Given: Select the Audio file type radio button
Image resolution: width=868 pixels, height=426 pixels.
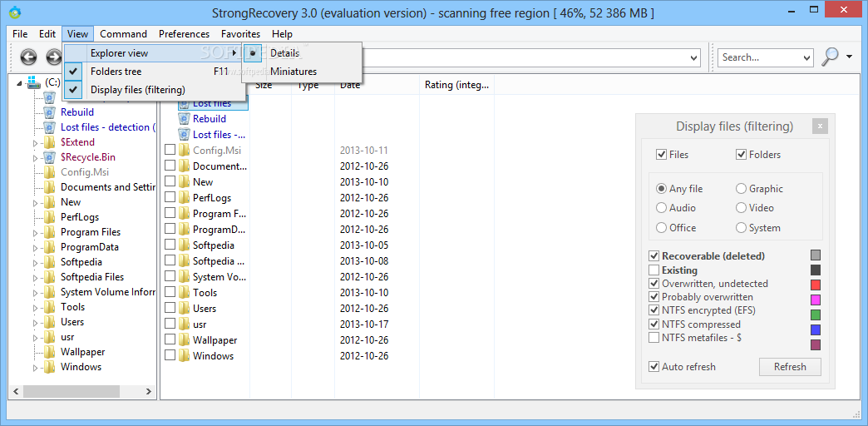Looking at the screenshot, I should tap(661, 208).
